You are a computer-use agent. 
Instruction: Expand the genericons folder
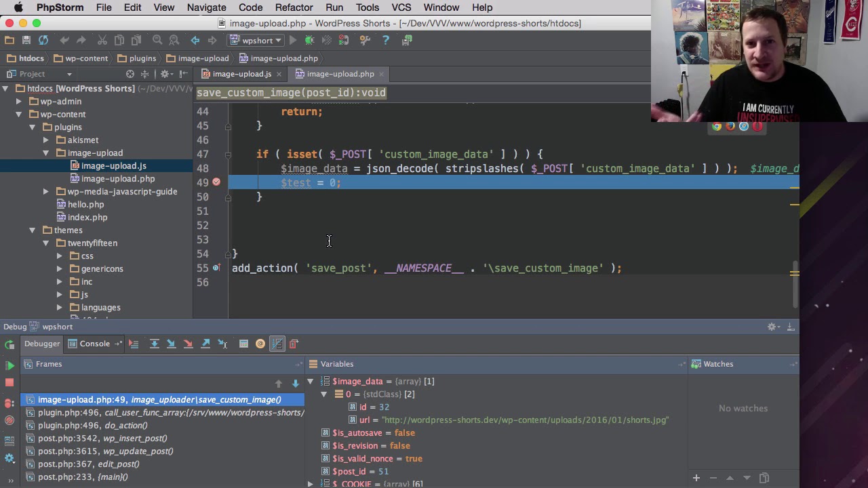pyautogui.click(x=59, y=269)
